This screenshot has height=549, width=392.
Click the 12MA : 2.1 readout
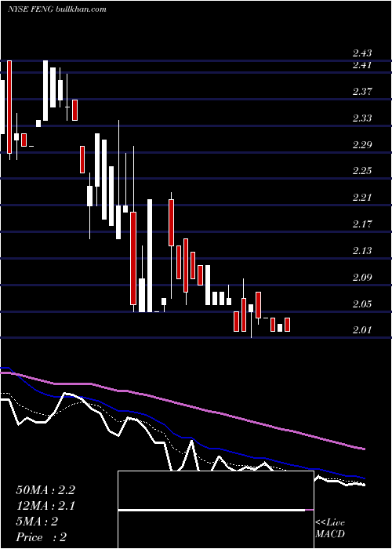(45, 506)
